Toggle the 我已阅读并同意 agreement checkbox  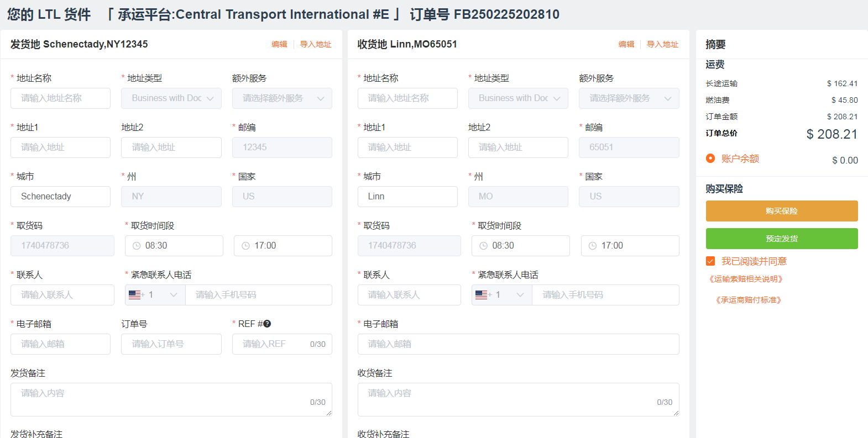710,261
